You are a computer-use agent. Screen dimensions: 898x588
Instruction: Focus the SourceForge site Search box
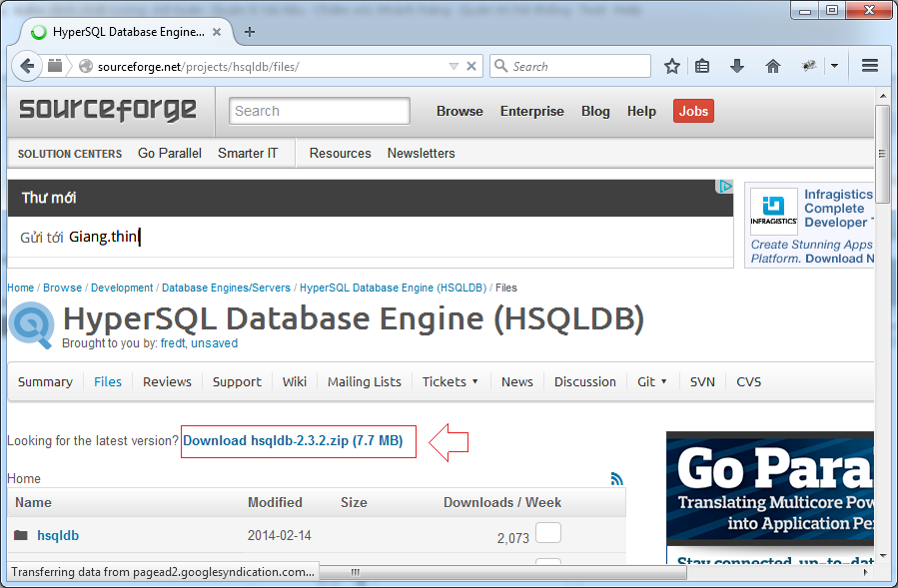[x=320, y=111]
